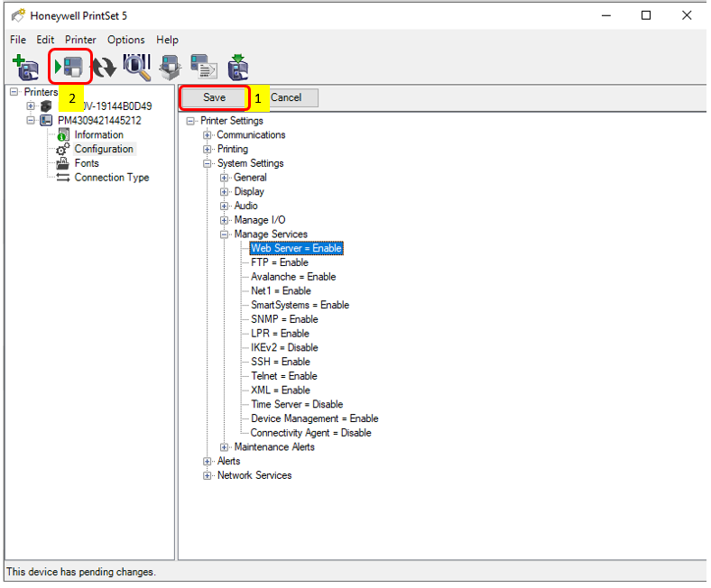Image resolution: width=711 pixels, height=588 pixels.
Task: Expand the Communications node
Action: (x=208, y=134)
